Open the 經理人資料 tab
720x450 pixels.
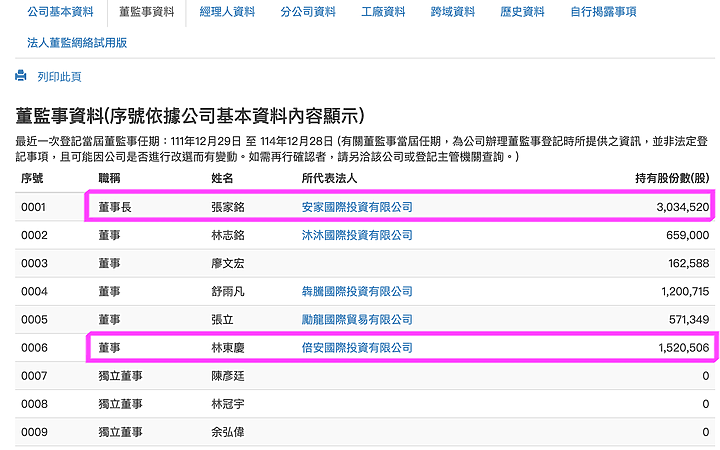(227, 12)
